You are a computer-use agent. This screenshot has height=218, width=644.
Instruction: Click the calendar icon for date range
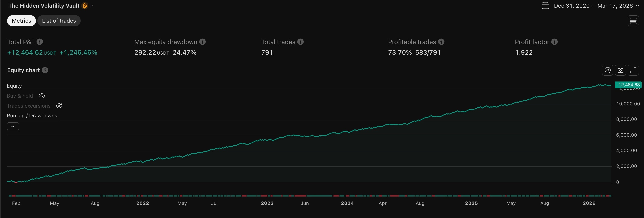545,5
